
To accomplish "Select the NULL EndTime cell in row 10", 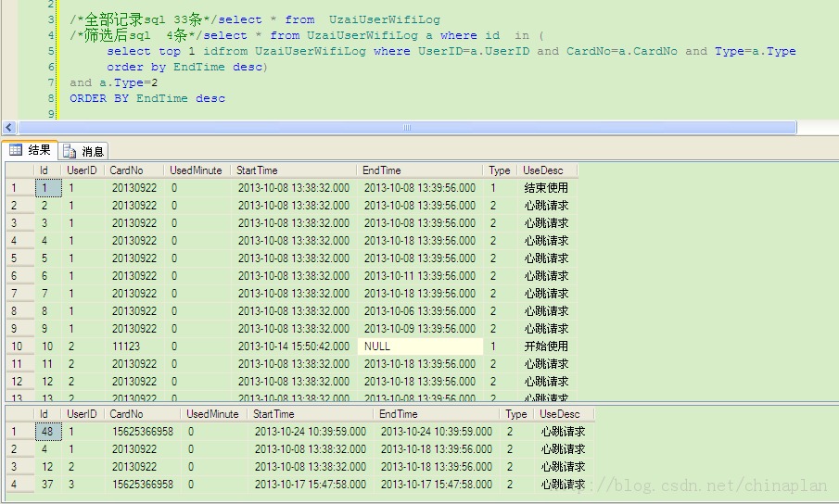I will pos(420,346).
